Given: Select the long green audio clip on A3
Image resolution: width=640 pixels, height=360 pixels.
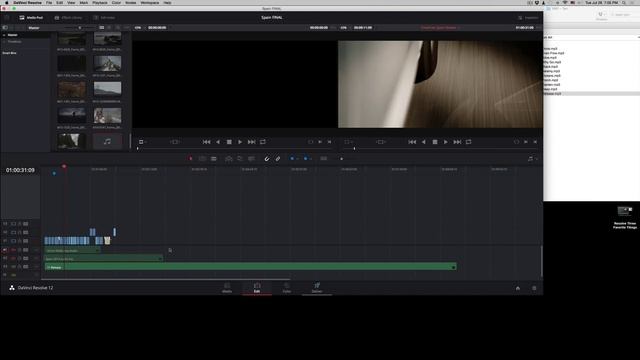Looking at the screenshot, I should point(250,267).
